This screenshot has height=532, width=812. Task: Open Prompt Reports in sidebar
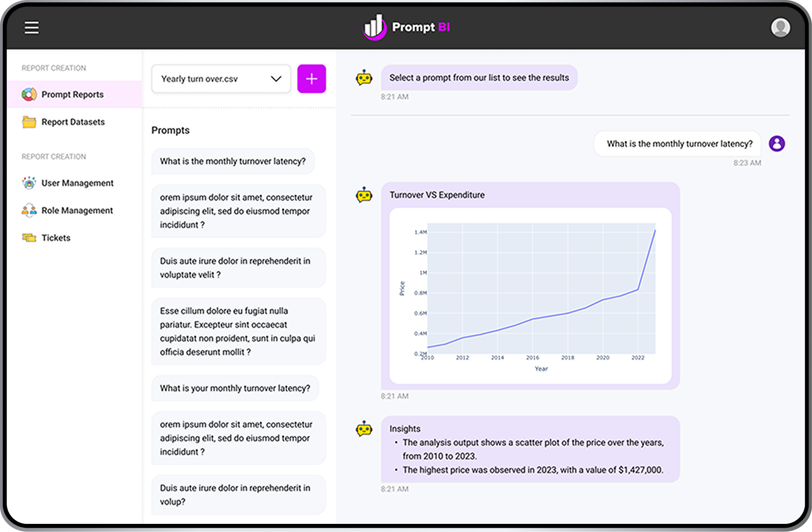74,95
